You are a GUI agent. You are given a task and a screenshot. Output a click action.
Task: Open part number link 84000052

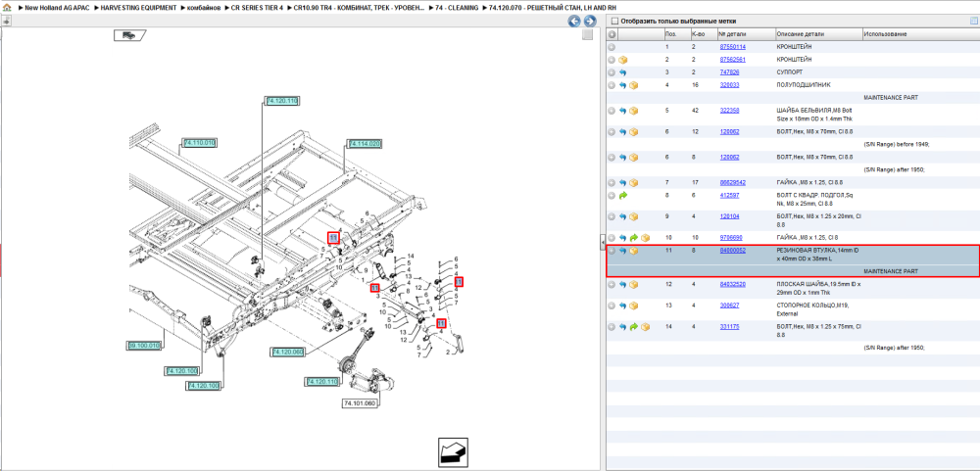(x=732, y=251)
